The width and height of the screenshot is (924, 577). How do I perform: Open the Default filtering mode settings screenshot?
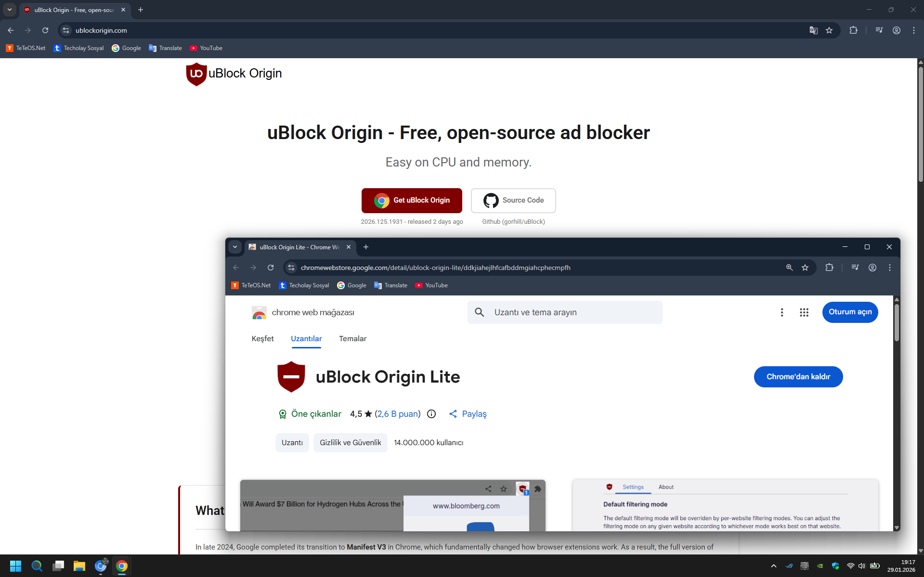[725, 505]
